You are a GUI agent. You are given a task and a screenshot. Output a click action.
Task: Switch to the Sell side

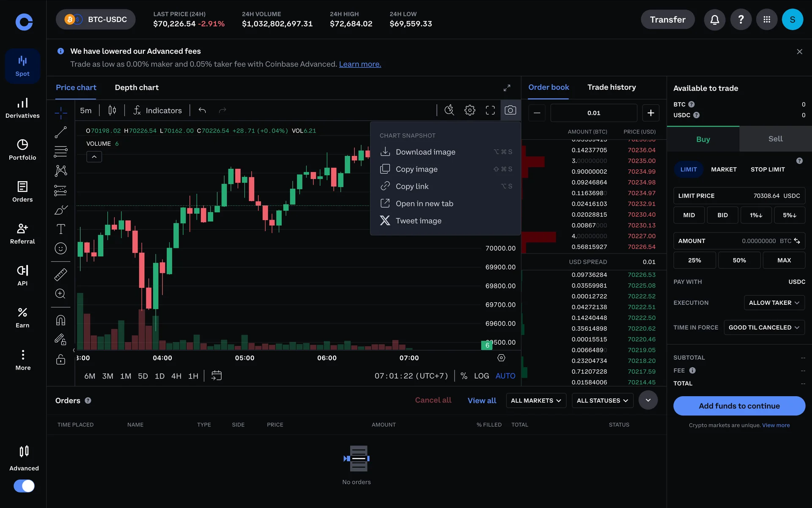[x=775, y=139]
